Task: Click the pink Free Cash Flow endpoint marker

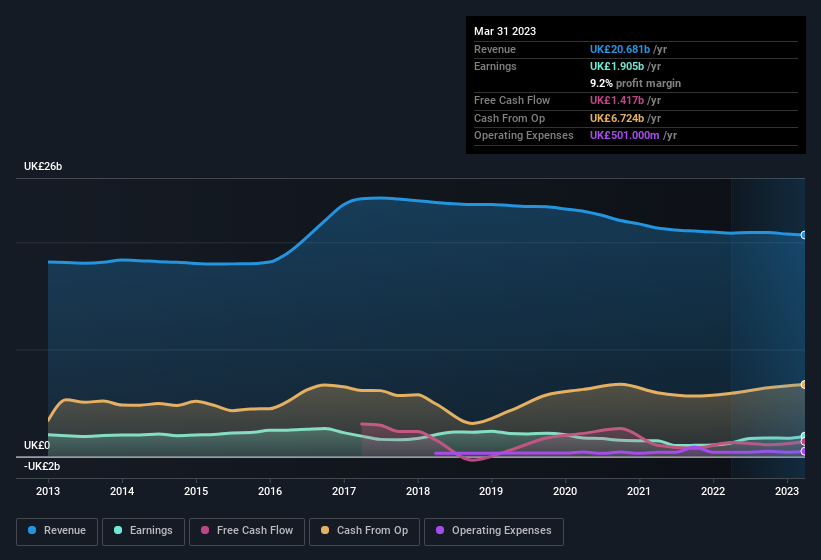Action: pyautogui.click(x=804, y=442)
